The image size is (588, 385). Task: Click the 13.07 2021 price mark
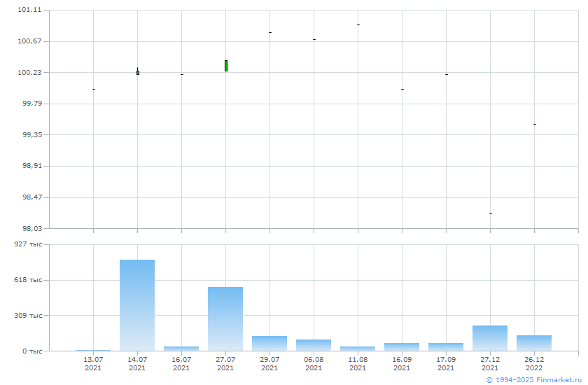94,89
